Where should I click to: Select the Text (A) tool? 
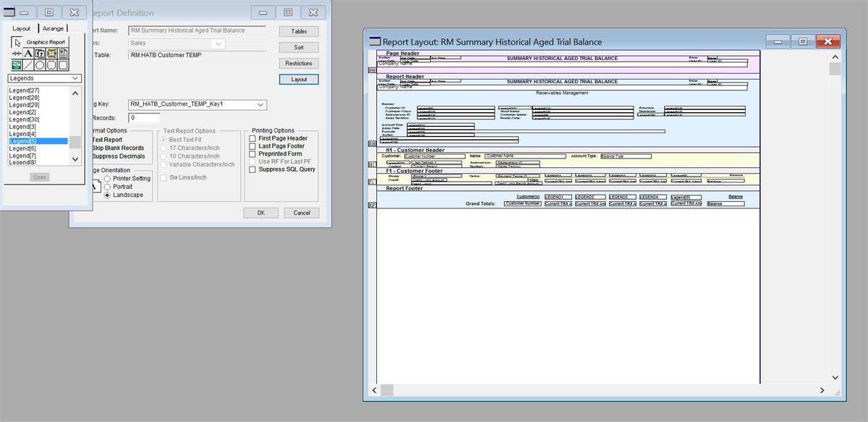(x=28, y=54)
